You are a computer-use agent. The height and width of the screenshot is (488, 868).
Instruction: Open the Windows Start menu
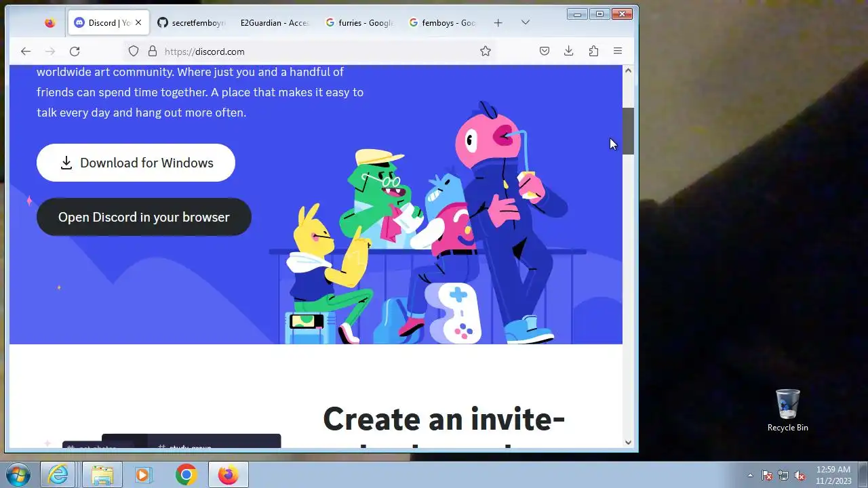pyautogui.click(x=17, y=474)
